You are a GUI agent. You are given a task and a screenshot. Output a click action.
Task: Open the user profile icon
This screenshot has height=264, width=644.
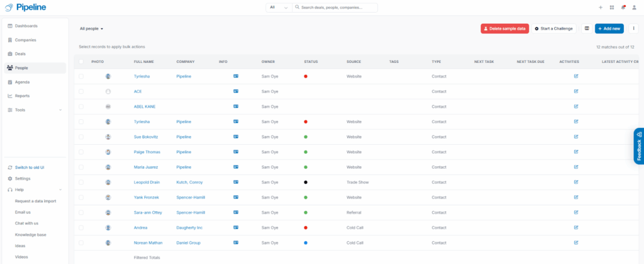(x=634, y=8)
